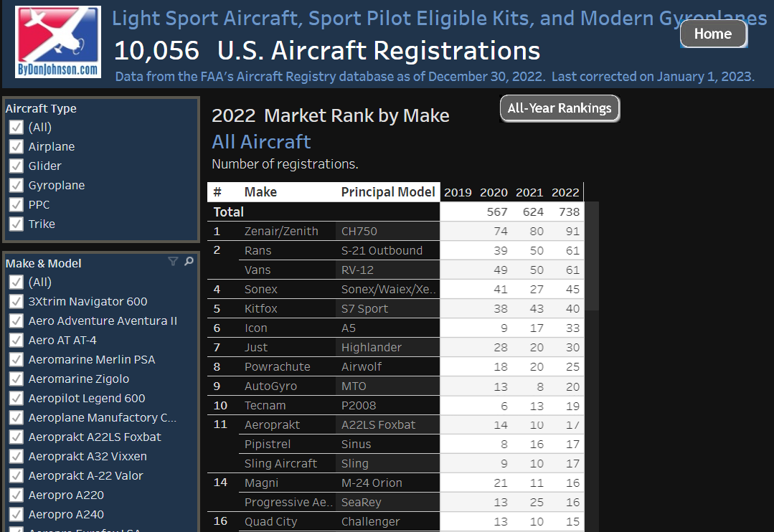
Task: Uncheck the Gyroplane aircraft type
Action: tap(16, 185)
